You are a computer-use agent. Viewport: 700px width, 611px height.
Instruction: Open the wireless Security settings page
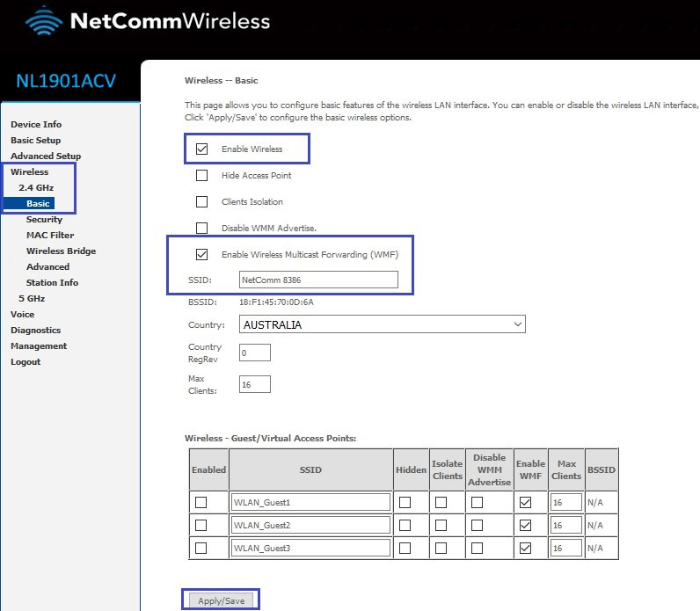click(x=44, y=220)
